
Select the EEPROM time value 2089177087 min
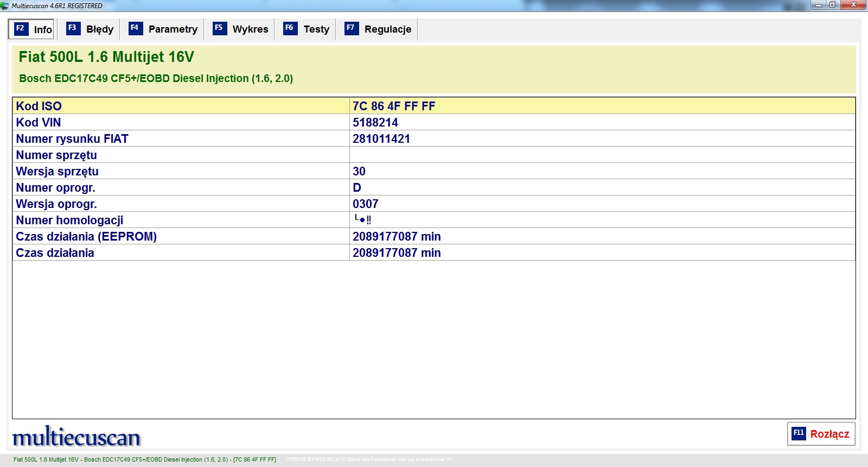tap(397, 236)
